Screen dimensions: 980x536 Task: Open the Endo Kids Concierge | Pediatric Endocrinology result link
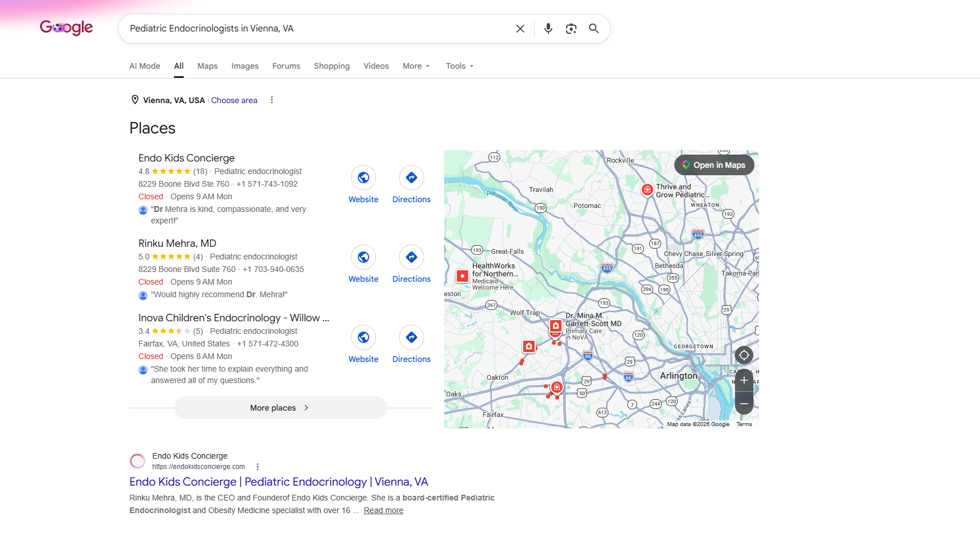click(279, 482)
